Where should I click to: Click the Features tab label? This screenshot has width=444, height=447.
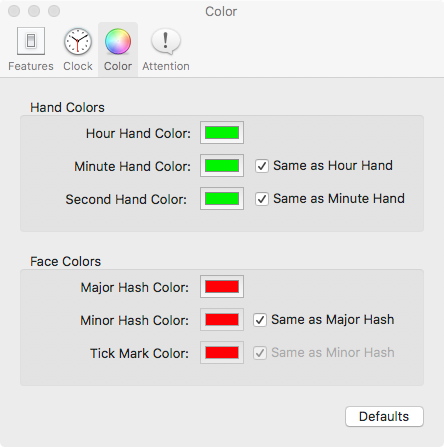point(31,66)
